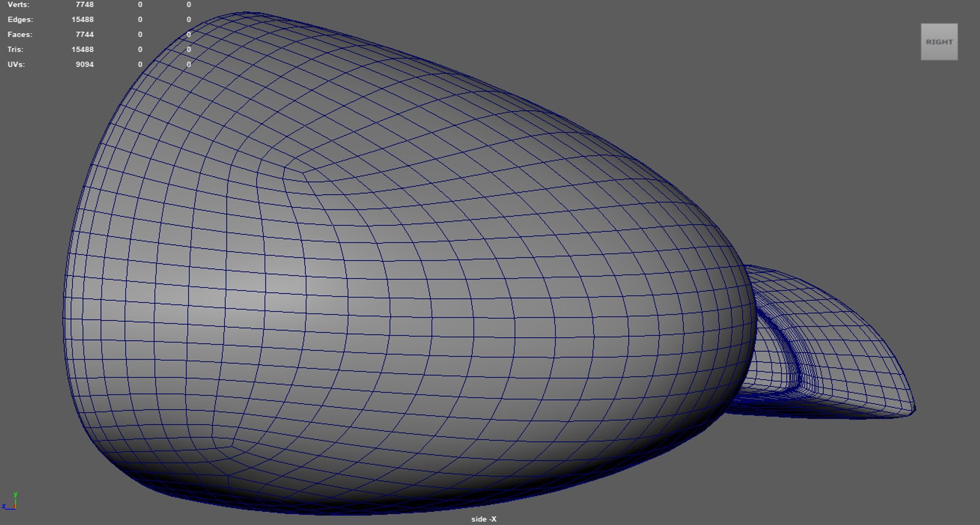
Task: Click the XYZ axis orientation gizmo
Action: coord(10,502)
